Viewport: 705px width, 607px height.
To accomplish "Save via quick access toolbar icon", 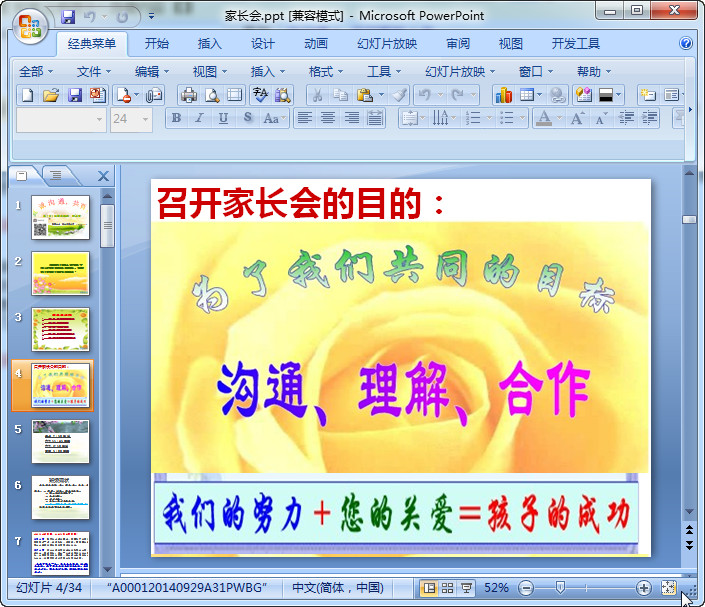I will (x=68, y=17).
